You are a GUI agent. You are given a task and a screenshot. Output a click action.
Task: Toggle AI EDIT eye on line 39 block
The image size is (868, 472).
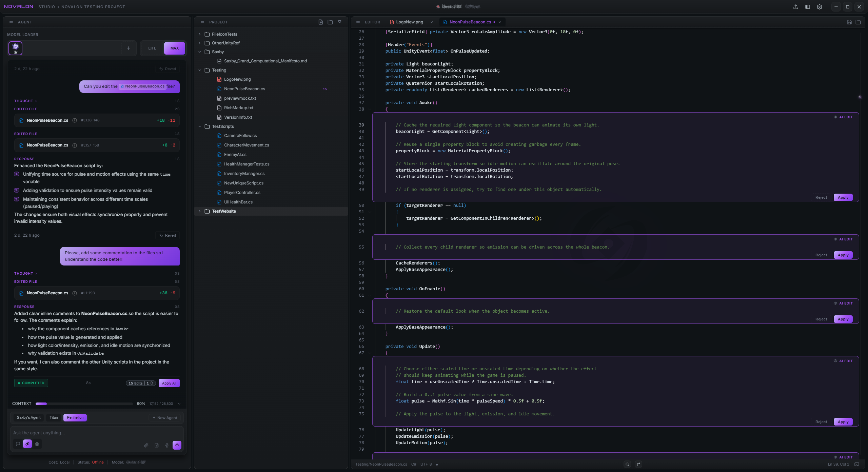point(835,117)
